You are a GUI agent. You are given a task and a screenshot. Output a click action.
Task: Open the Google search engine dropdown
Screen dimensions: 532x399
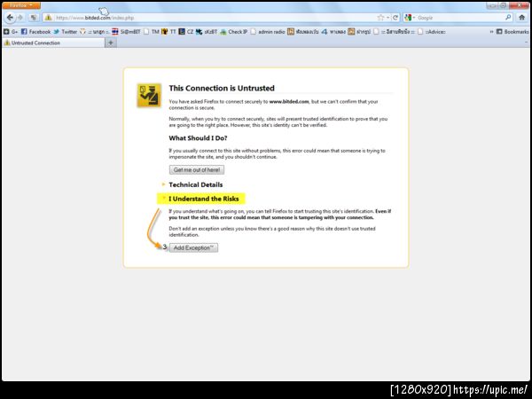(410, 18)
